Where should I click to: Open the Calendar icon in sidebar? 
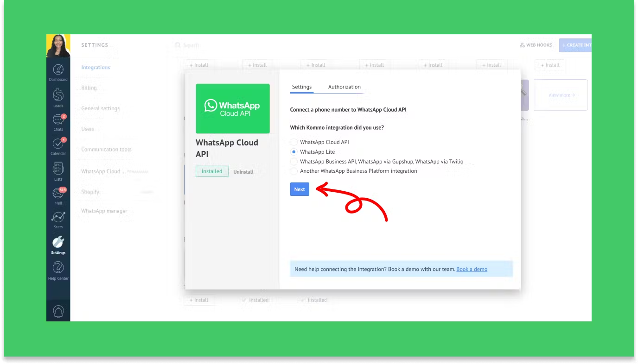(58, 144)
